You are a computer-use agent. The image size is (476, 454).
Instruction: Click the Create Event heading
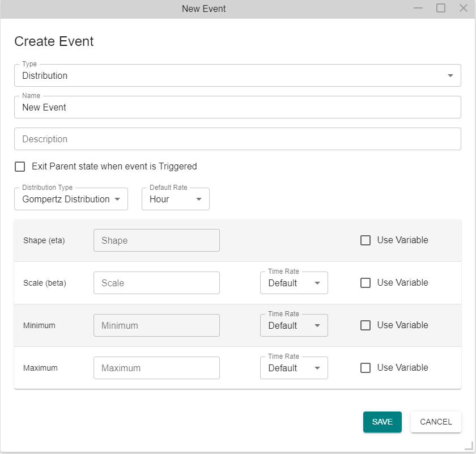(54, 41)
